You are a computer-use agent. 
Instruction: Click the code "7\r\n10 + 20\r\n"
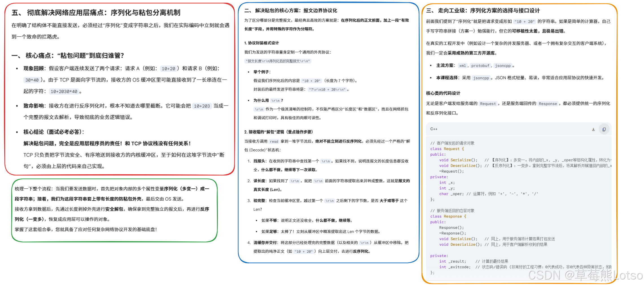point(327,90)
